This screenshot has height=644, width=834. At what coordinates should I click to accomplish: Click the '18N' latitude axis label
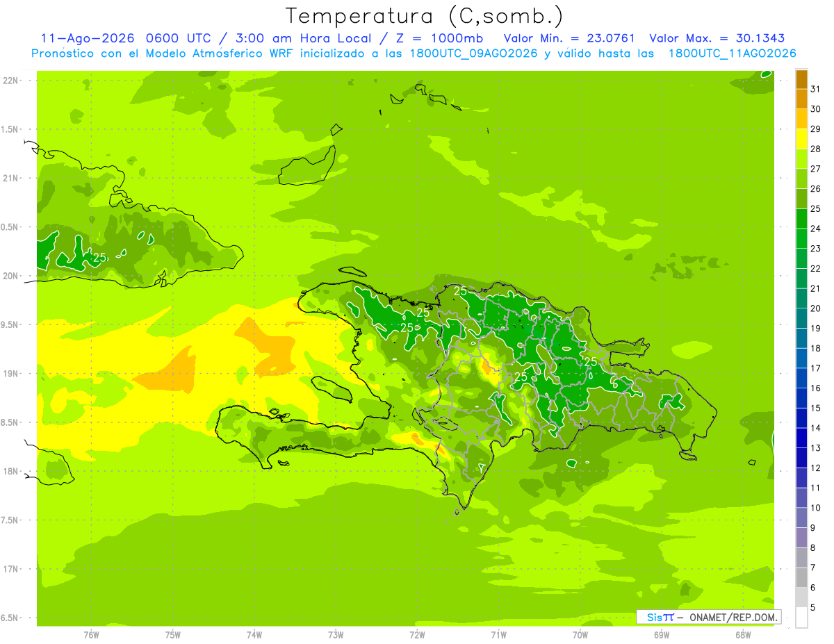(10, 471)
